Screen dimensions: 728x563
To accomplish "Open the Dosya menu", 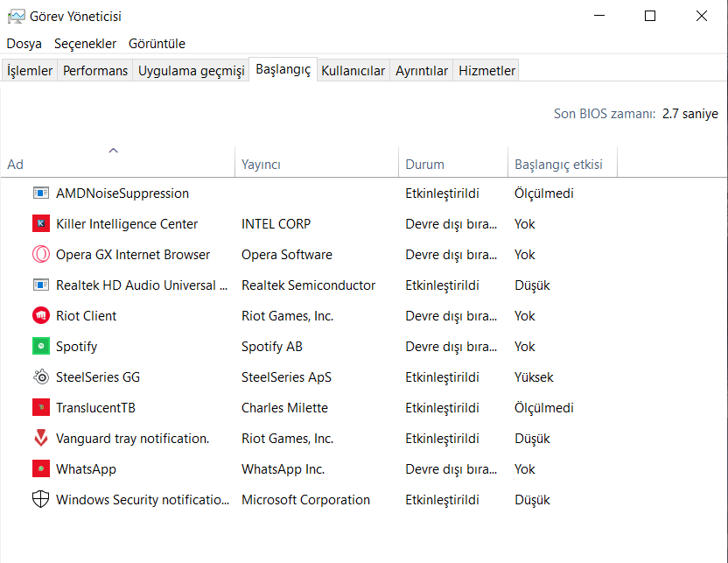I will pos(24,43).
